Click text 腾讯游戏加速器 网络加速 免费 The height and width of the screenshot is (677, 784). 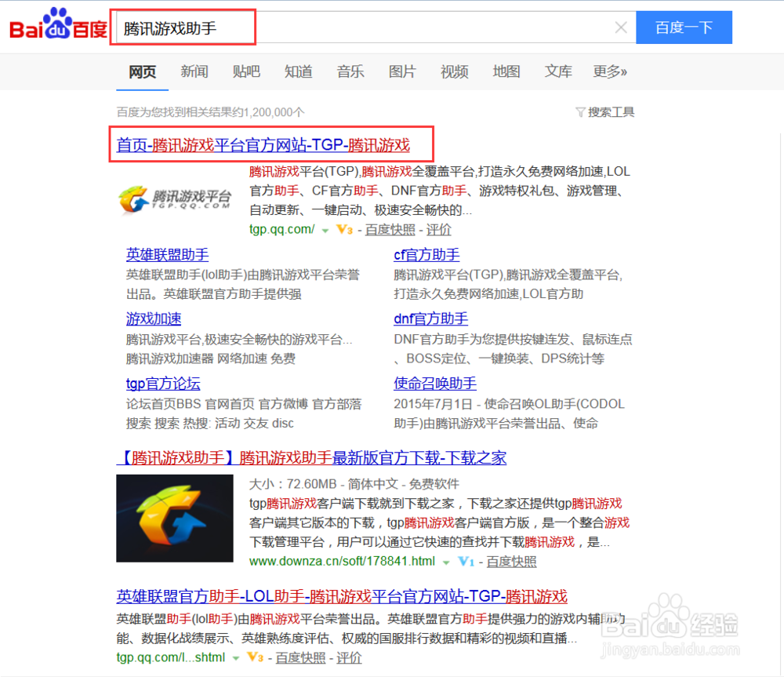[x=210, y=359]
